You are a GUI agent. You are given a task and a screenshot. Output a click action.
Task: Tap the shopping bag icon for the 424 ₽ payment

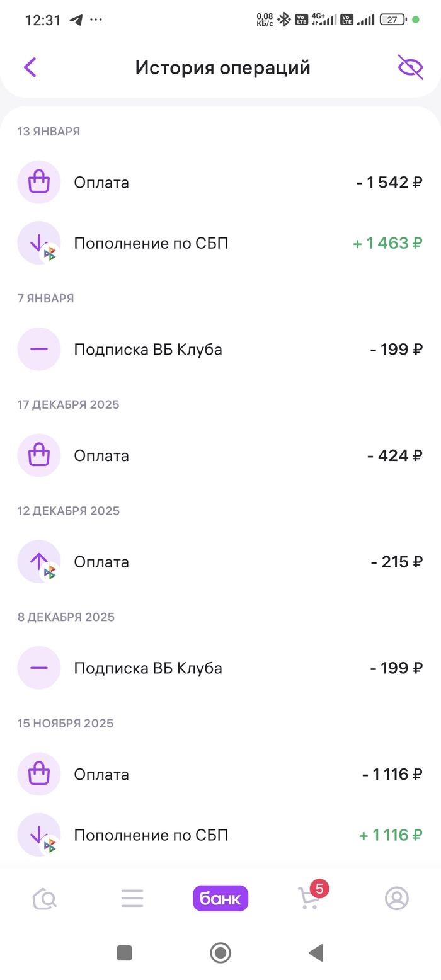[x=39, y=455]
